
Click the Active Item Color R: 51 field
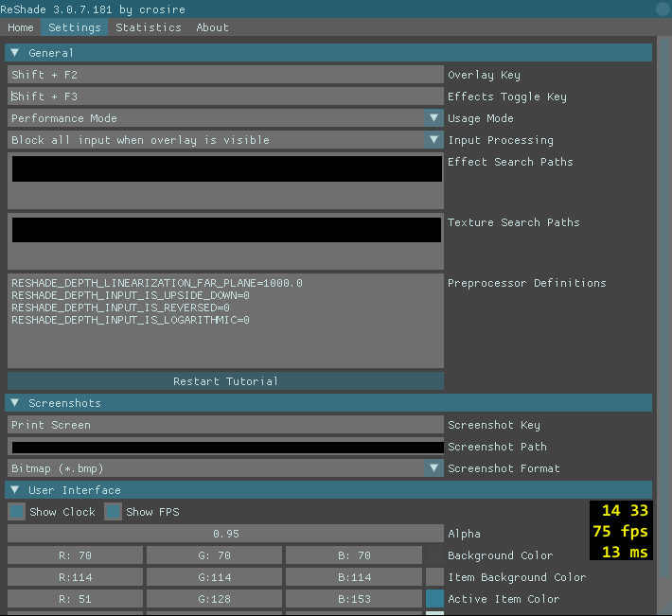tap(75, 599)
